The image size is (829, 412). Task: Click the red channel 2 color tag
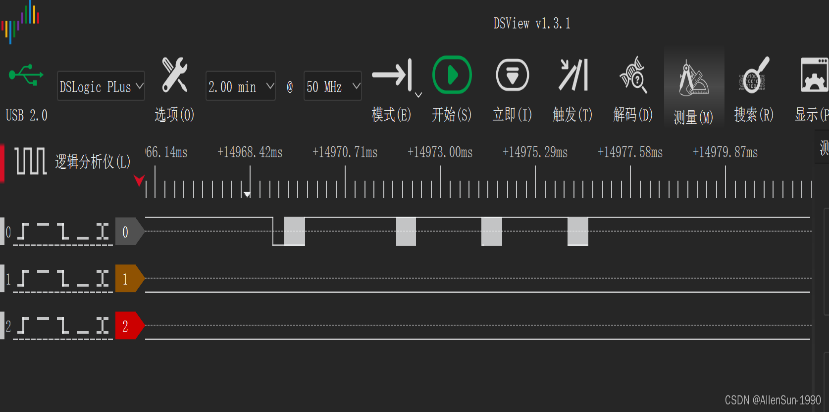click(128, 326)
